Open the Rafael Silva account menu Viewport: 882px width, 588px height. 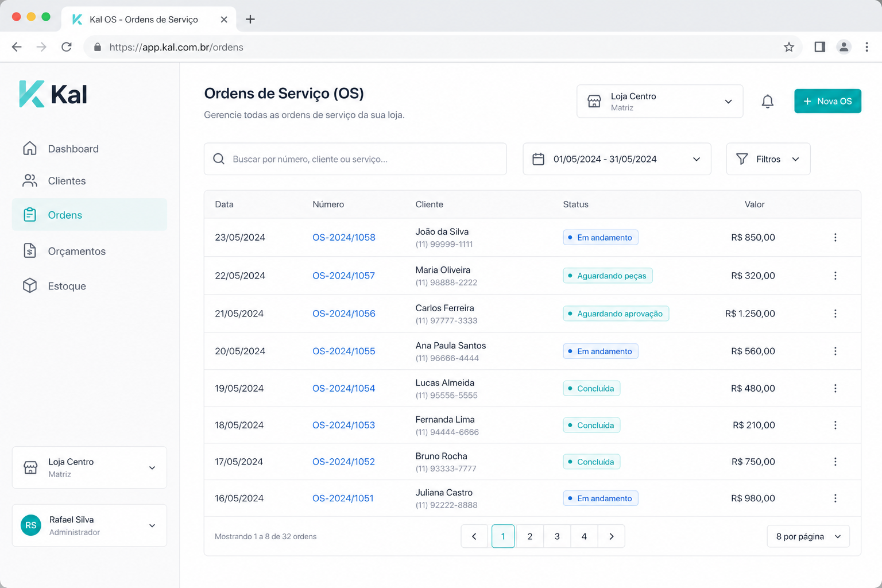90,525
